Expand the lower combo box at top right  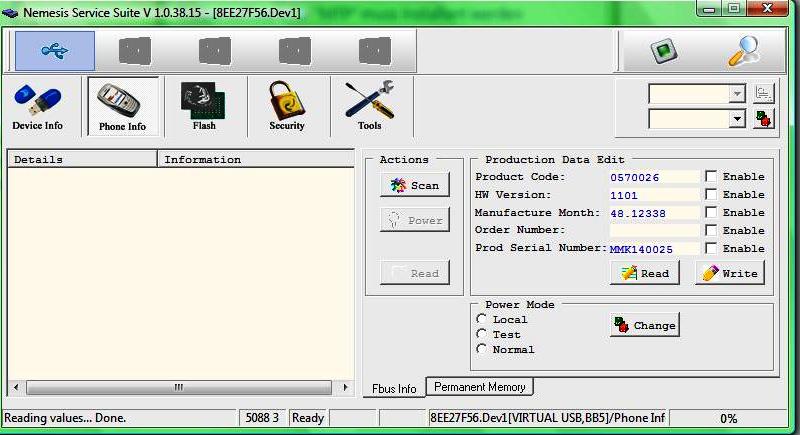(x=737, y=119)
